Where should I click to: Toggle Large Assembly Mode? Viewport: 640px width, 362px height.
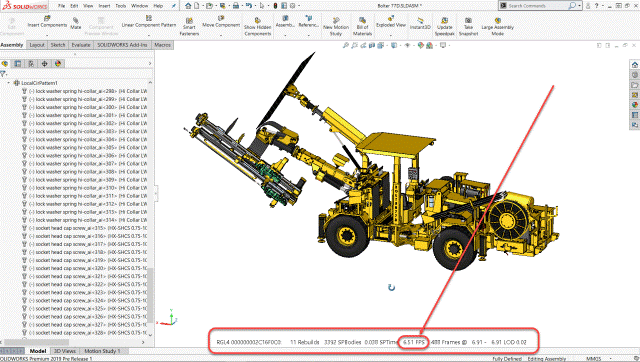[497, 27]
